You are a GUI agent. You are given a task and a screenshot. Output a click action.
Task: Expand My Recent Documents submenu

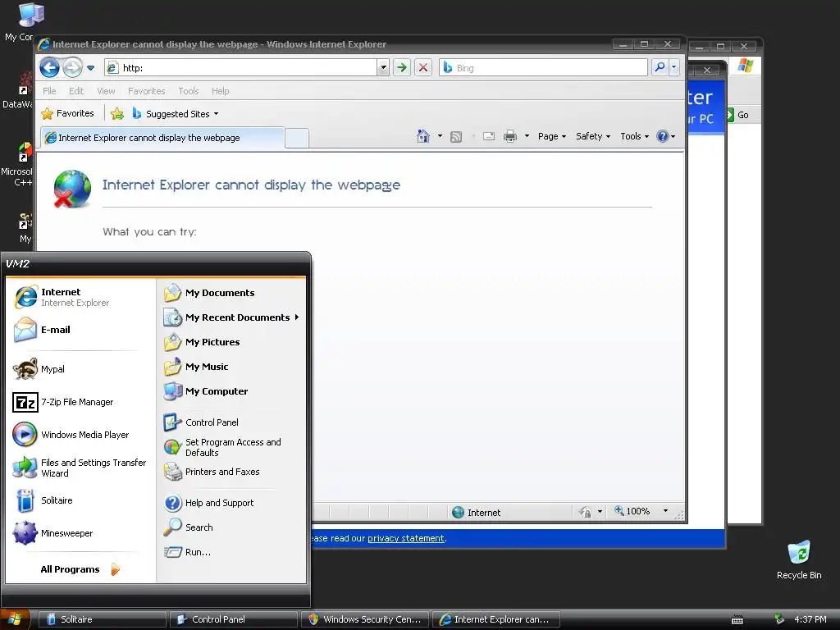(231, 317)
